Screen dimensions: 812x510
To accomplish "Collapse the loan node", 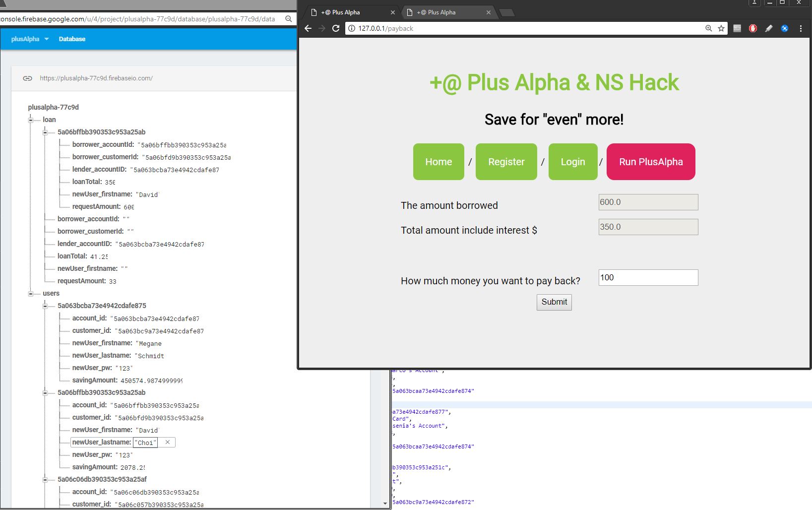I will 31,120.
